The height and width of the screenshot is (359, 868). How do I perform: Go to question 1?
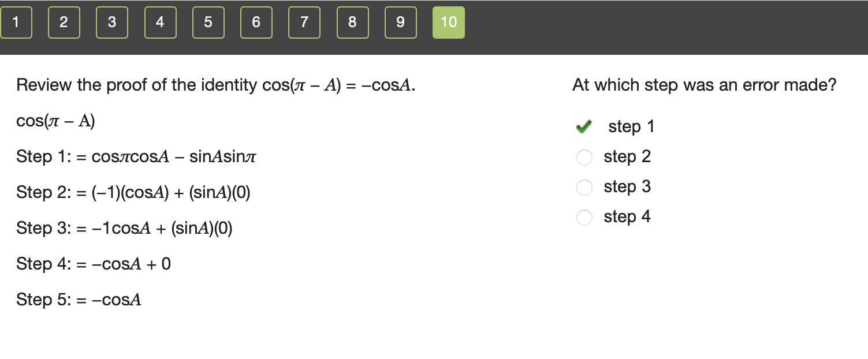(x=16, y=23)
